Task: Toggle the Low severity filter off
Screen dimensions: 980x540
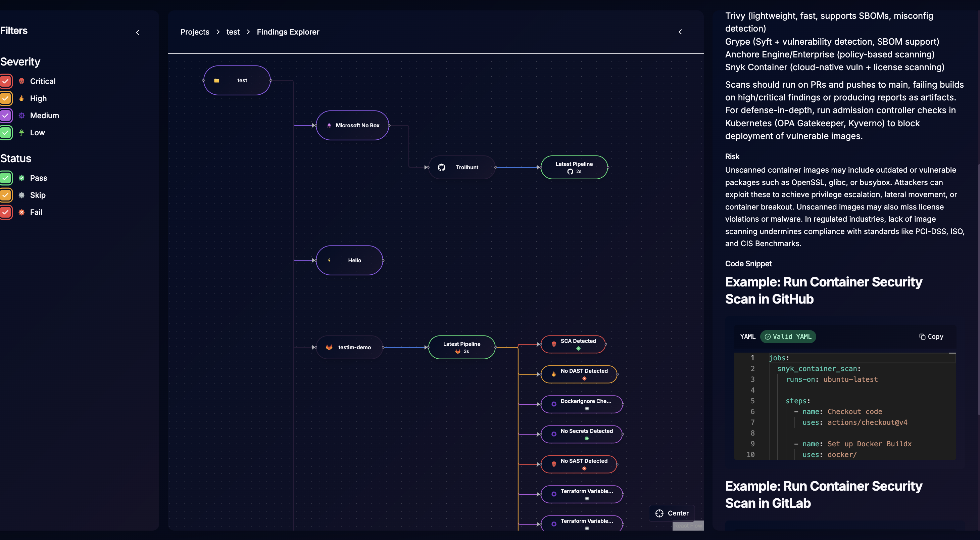Action: pos(6,132)
